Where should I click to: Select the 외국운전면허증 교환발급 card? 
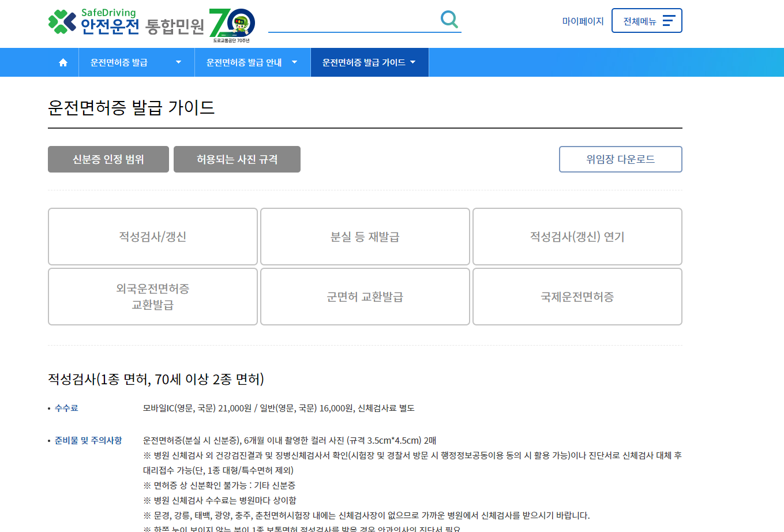[x=152, y=297]
